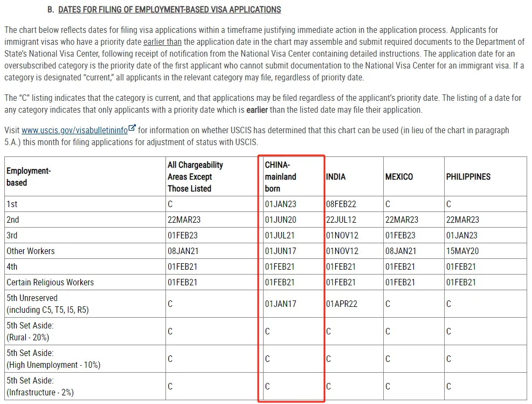Select India's 5th Unreserved date 01APR22
The height and width of the screenshot is (404, 532).
coord(342,304)
